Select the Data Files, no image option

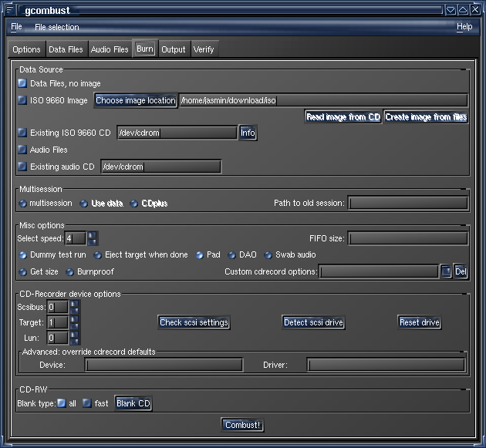22,83
